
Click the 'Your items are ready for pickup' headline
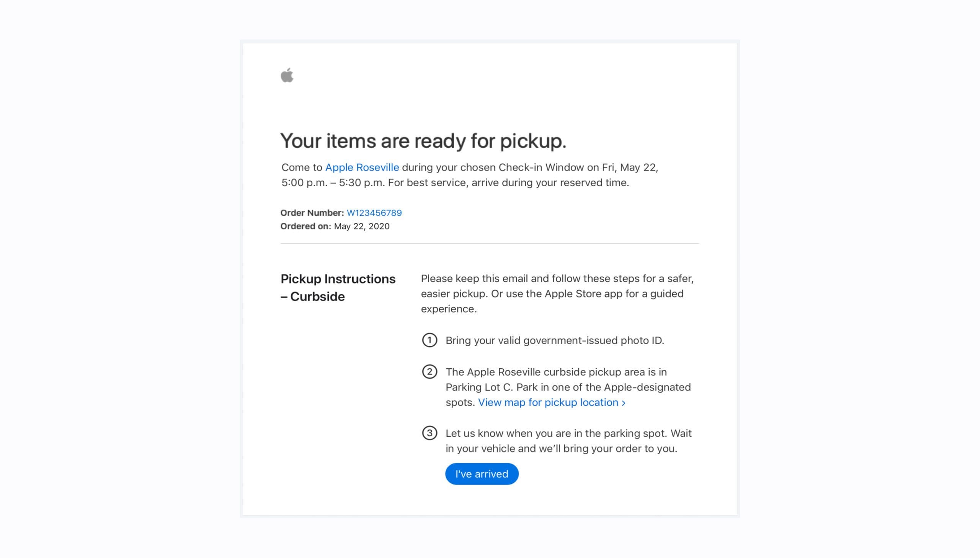click(423, 141)
